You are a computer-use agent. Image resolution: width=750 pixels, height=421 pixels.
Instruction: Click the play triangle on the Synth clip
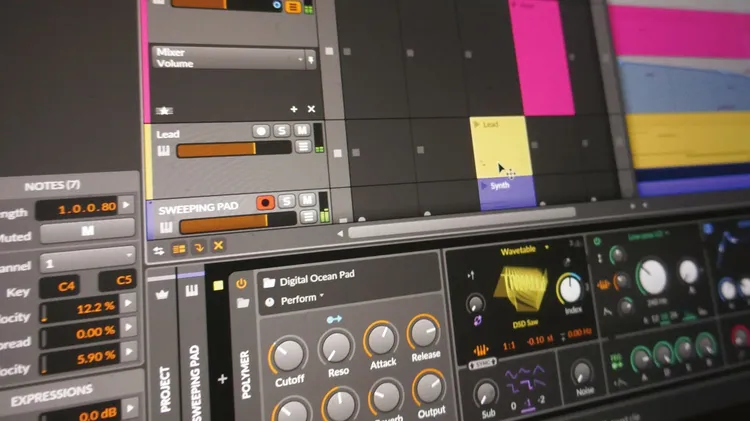click(484, 185)
